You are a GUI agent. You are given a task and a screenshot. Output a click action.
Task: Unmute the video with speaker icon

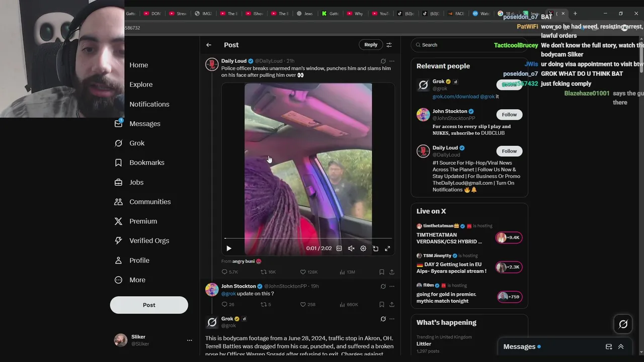(x=351, y=248)
